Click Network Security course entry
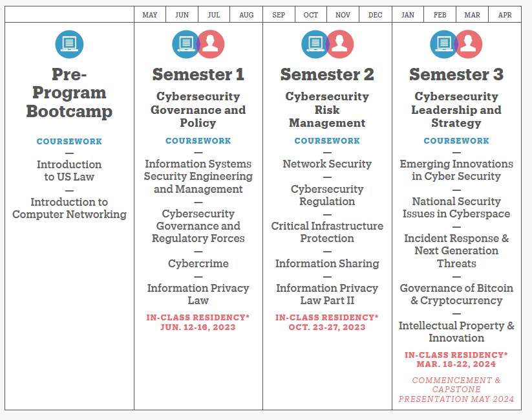532x420 pixels. point(327,164)
